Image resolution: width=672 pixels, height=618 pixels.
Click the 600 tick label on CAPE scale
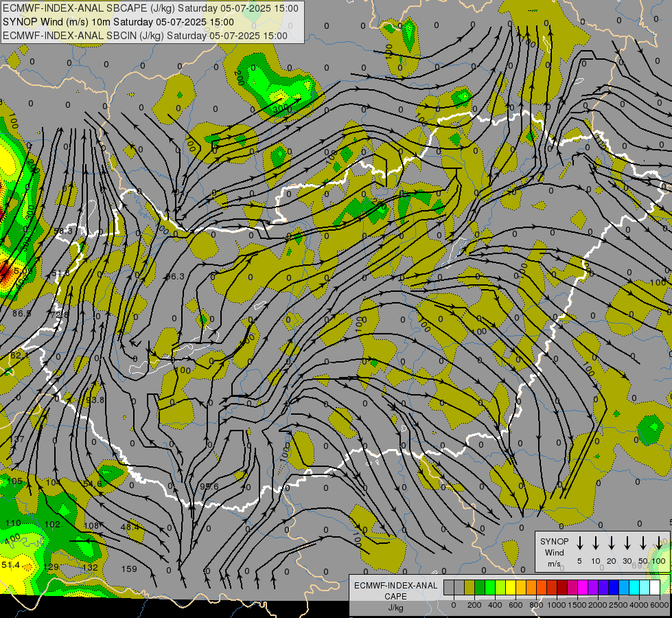[515, 605]
